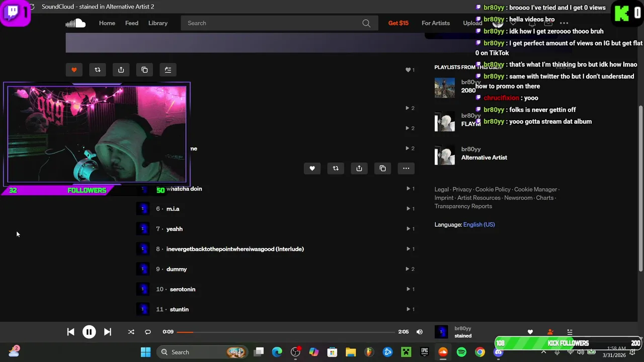644x362 pixels.
Task: Open the Cookie Policy link
Action: point(493,190)
